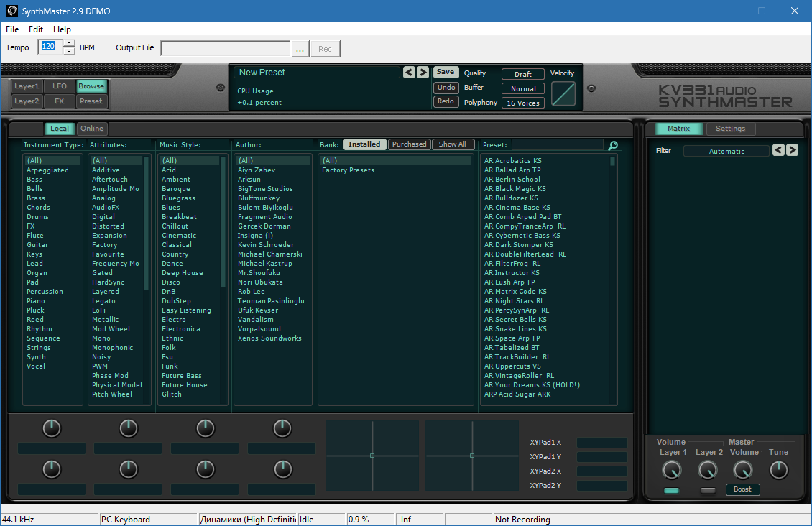Select preset AR Night Stars RL

[x=514, y=301]
